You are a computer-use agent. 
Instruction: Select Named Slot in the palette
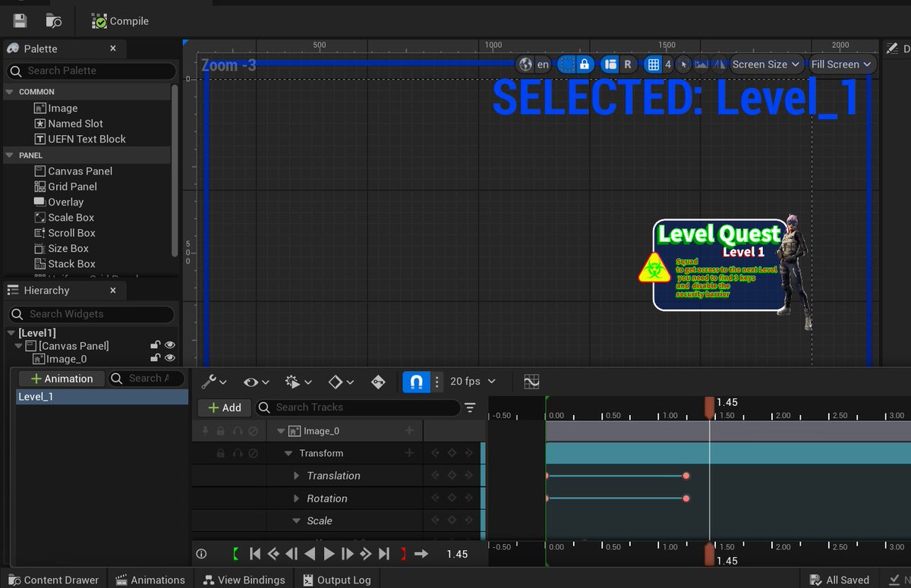point(68,124)
